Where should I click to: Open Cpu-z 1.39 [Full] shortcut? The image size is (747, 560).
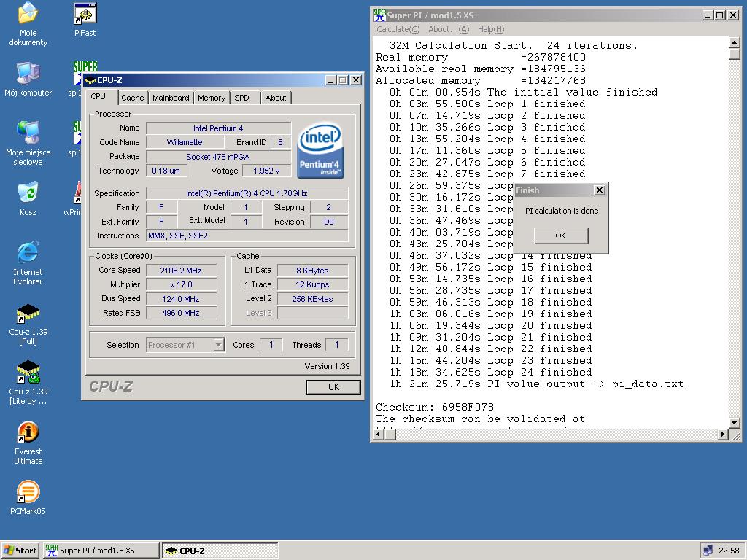[x=28, y=324]
